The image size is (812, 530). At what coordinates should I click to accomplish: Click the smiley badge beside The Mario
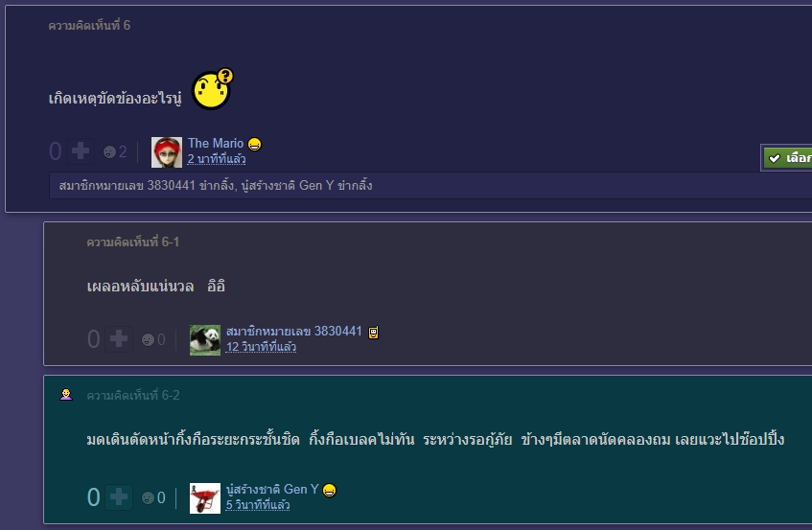[x=254, y=144]
